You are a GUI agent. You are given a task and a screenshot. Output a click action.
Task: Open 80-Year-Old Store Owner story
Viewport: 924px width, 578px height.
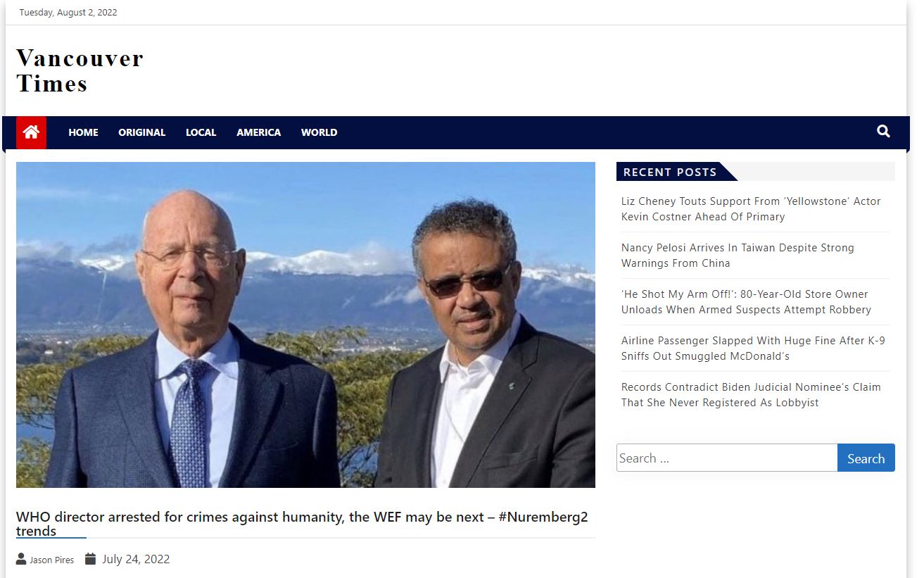(x=746, y=302)
